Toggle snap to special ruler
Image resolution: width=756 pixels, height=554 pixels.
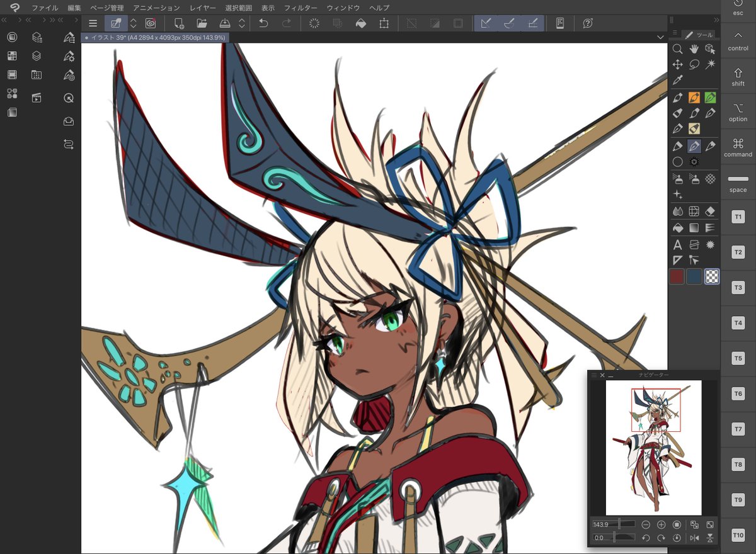point(509,23)
